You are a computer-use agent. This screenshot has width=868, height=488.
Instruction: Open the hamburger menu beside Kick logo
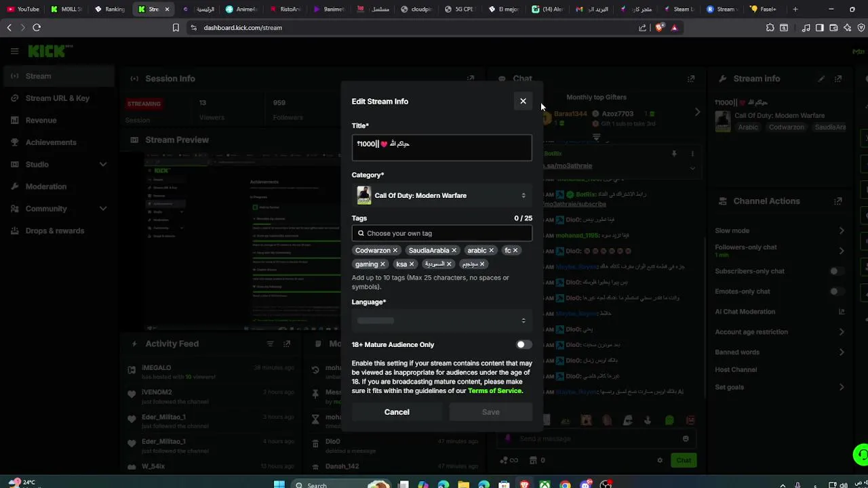click(x=14, y=51)
